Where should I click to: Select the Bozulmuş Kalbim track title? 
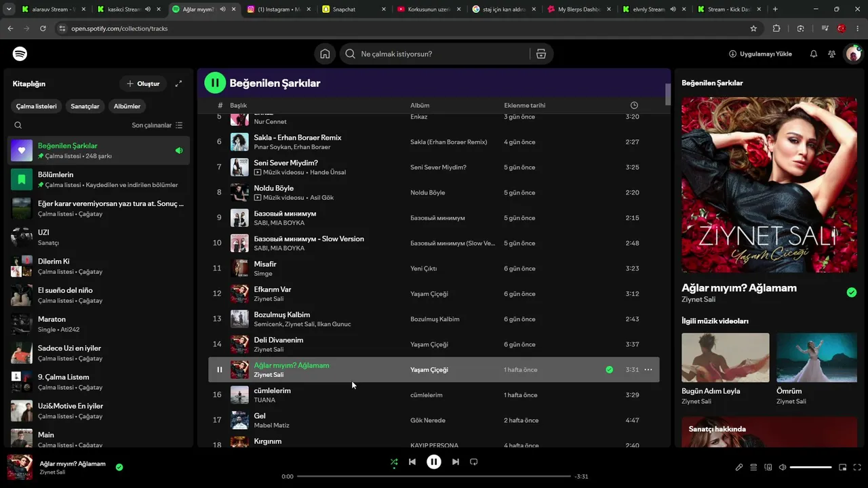click(282, 314)
